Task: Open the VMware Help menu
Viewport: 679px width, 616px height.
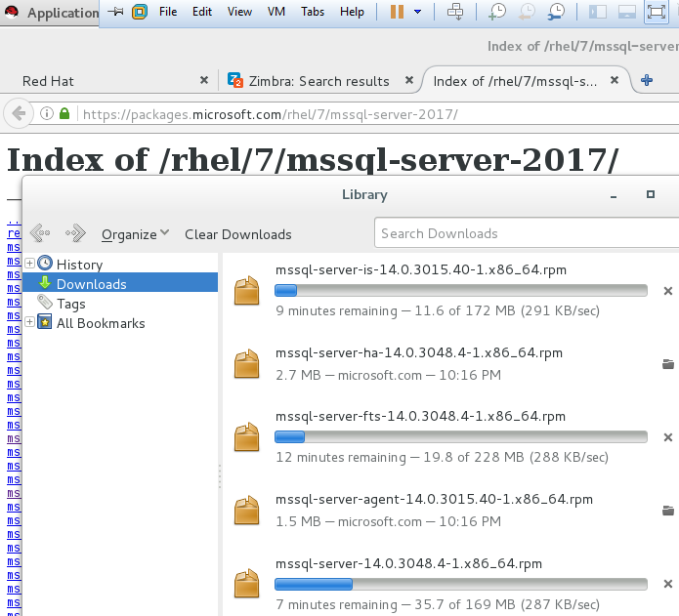Action: (x=352, y=12)
